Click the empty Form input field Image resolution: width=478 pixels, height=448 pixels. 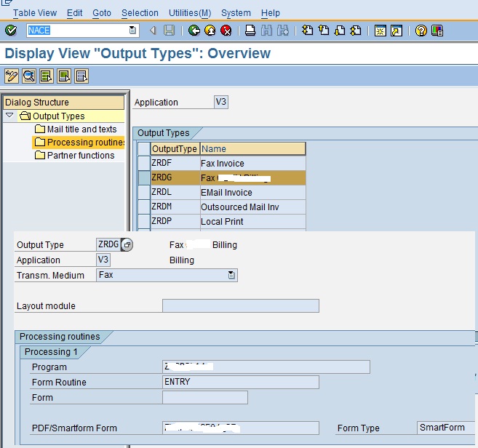[x=205, y=397]
